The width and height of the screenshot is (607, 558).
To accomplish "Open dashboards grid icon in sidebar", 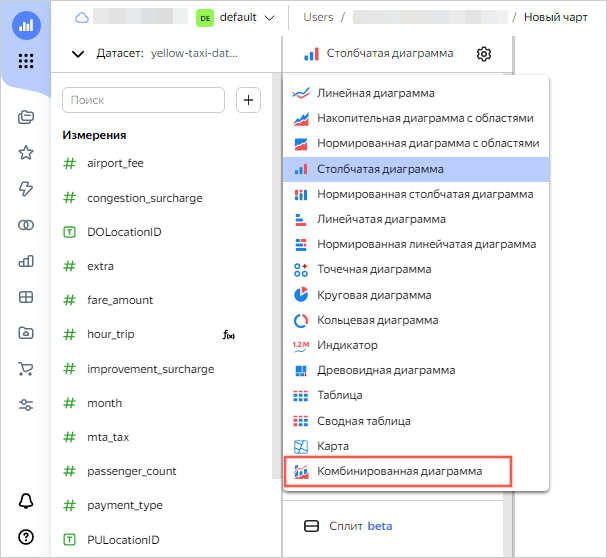I will (x=27, y=297).
